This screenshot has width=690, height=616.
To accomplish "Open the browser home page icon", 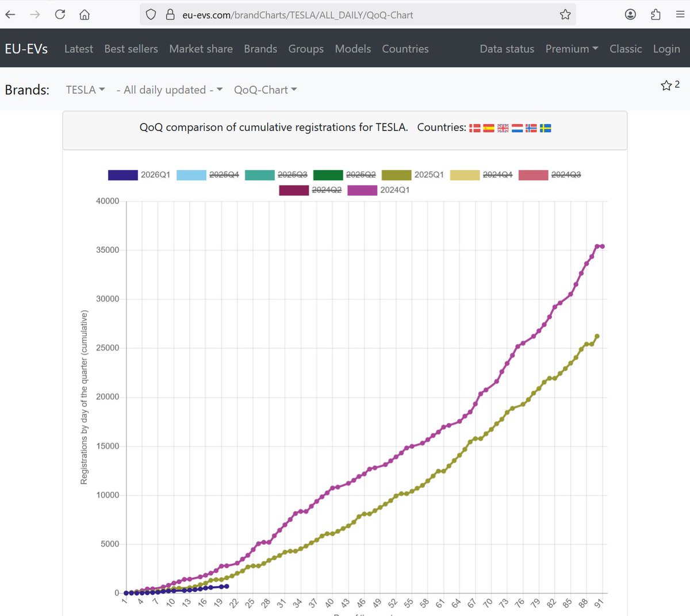I will click(x=85, y=14).
